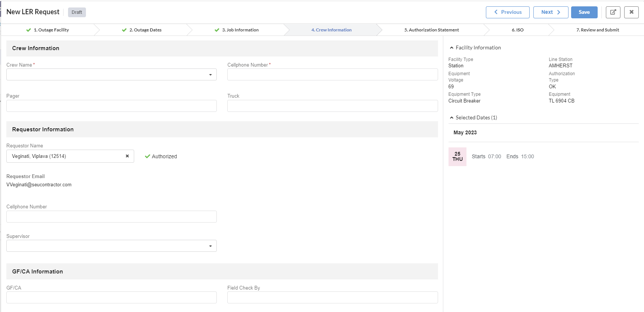Click the Truck input field

tap(332, 106)
